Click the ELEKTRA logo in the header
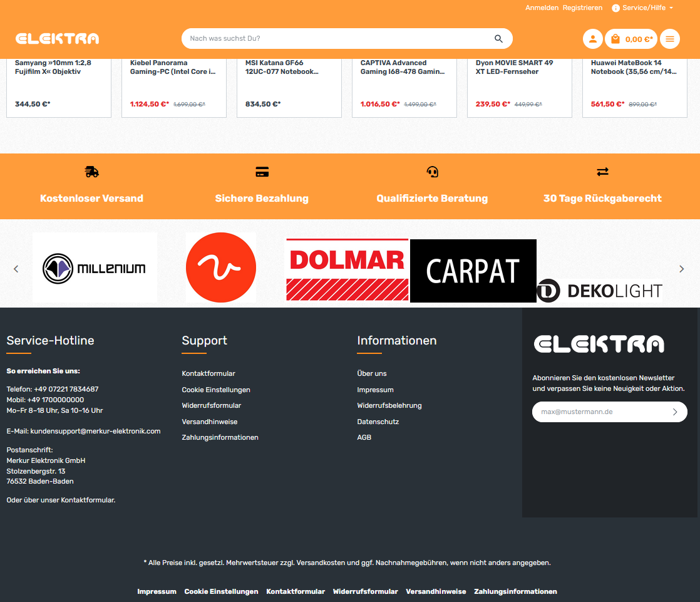The image size is (700, 602). pos(57,39)
